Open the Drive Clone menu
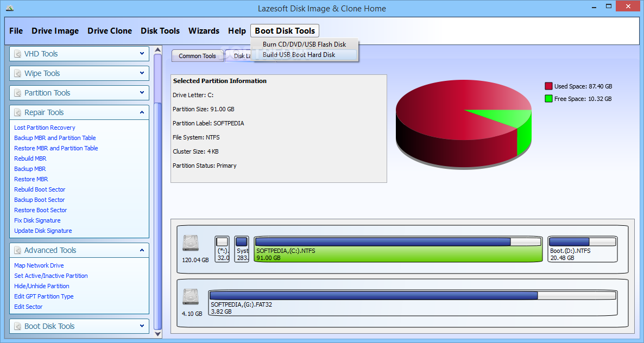This screenshot has width=644, height=343. (110, 31)
